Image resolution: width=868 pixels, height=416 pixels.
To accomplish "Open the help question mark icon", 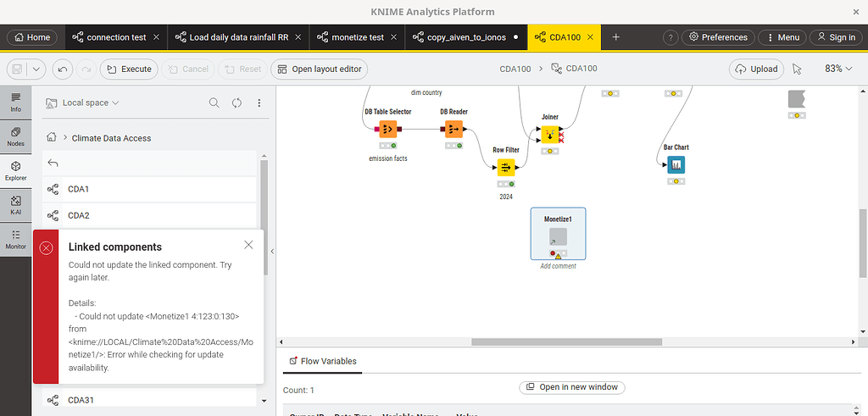I will point(670,37).
